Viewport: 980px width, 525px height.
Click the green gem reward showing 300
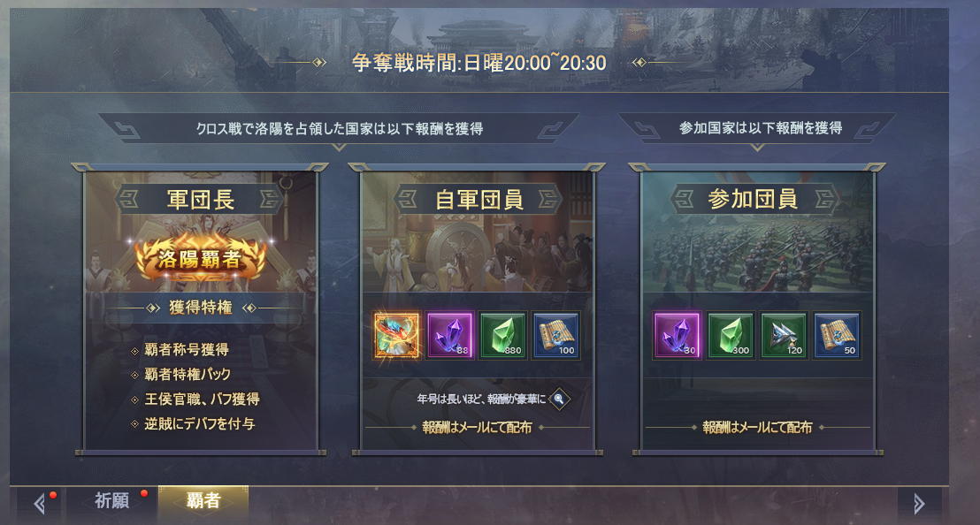[x=730, y=335]
